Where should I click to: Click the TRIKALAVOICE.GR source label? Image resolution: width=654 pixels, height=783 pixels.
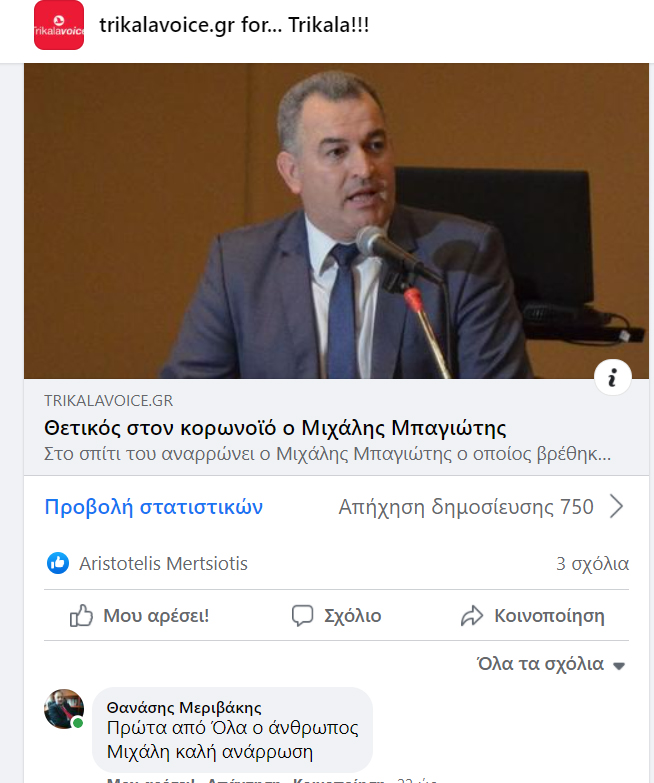(x=108, y=400)
